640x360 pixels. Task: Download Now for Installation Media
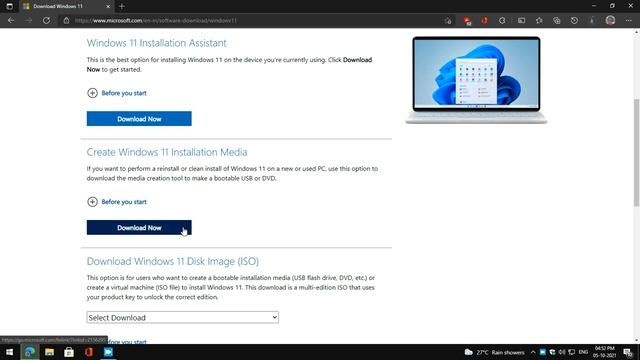click(x=139, y=228)
